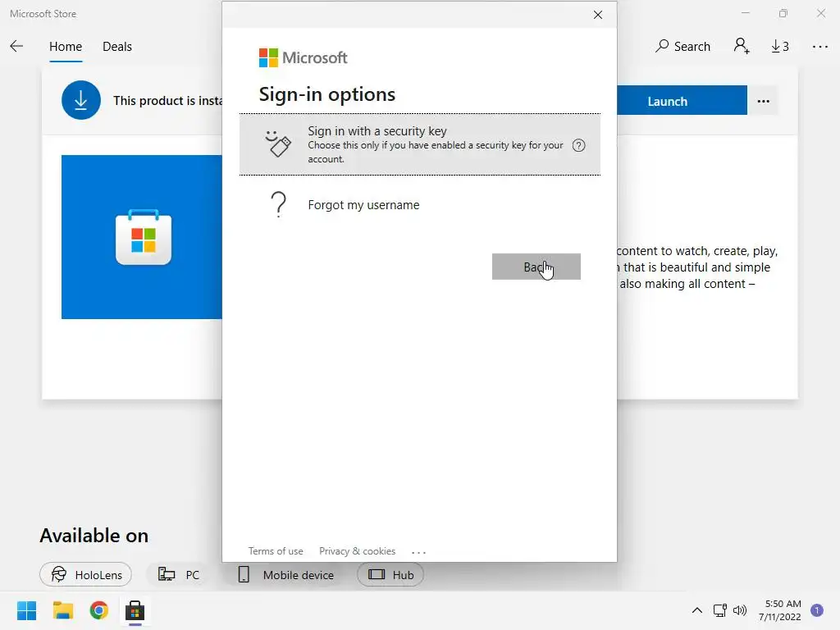Open Terms of use link
This screenshot has width=840, height=630.
276,551
